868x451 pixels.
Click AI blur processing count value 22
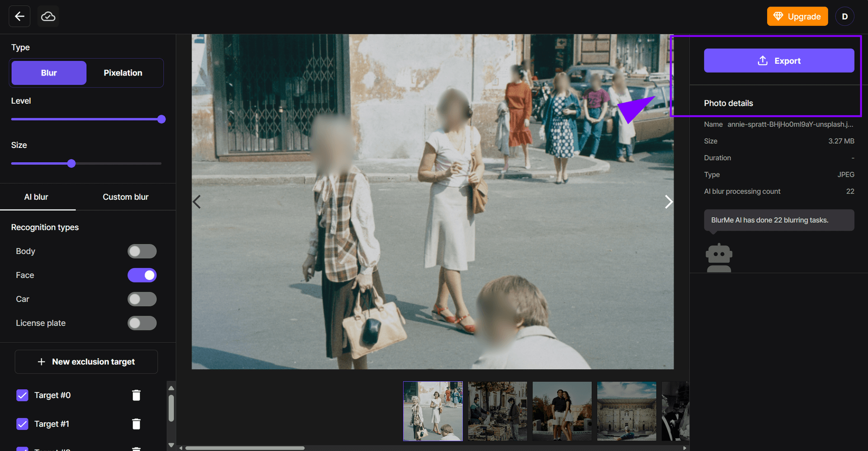pos(850,191)
